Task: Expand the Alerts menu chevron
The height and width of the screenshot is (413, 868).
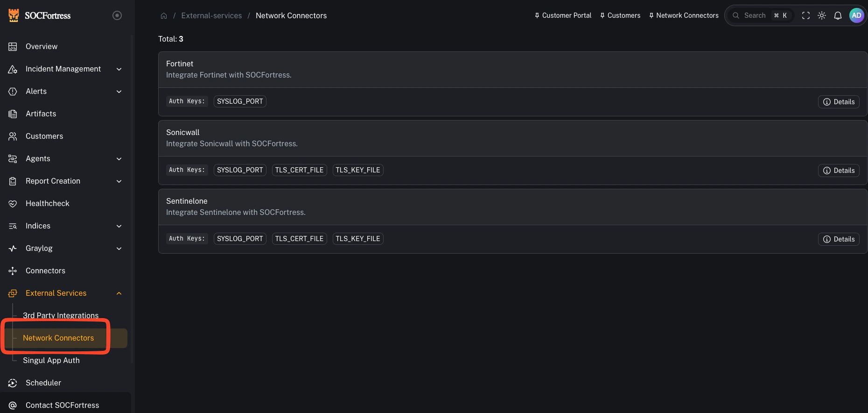Action: pyautogui.click(x=119, y=92)
